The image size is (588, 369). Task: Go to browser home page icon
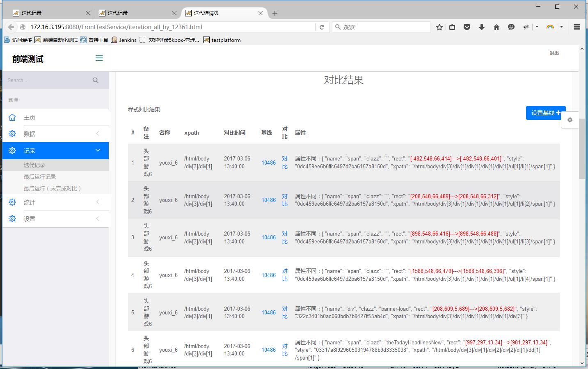tap(496, 27)
